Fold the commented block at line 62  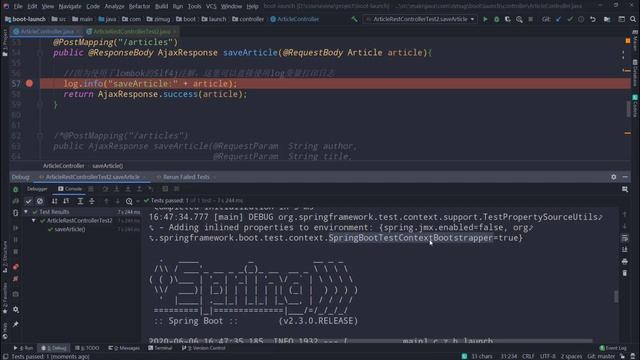(40, 136)
